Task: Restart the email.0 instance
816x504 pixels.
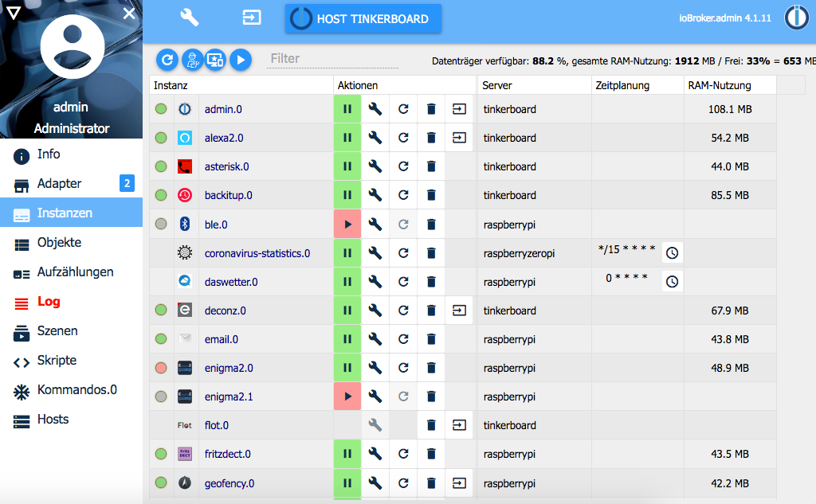Action: tap(403, 339)
